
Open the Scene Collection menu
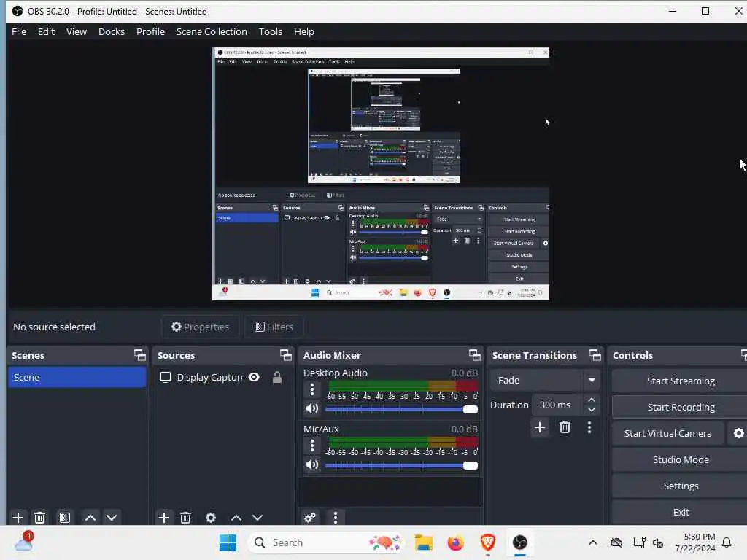coord(212,31)
